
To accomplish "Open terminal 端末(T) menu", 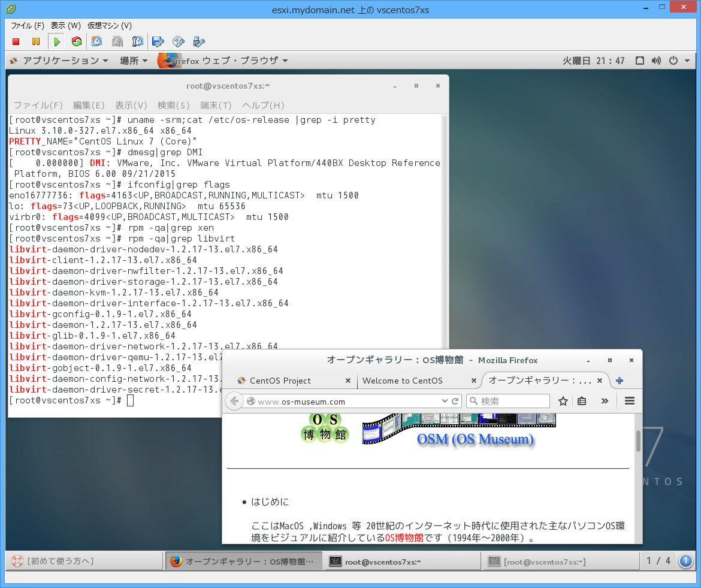I will (x=216, y=105).
